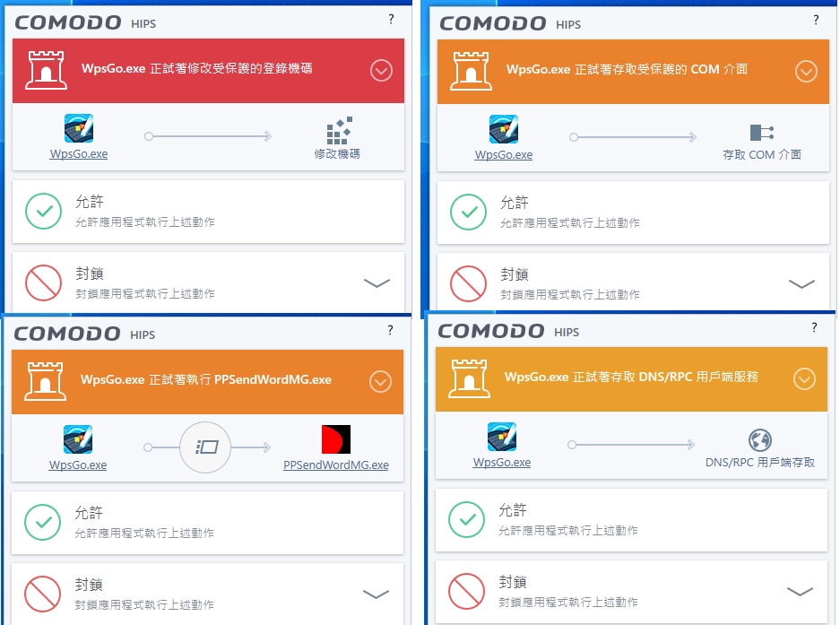This screenshot has width=840, height=625.
Task: Open block dropdown in DNS/RPC alert
Action: [x=801, y=591]
